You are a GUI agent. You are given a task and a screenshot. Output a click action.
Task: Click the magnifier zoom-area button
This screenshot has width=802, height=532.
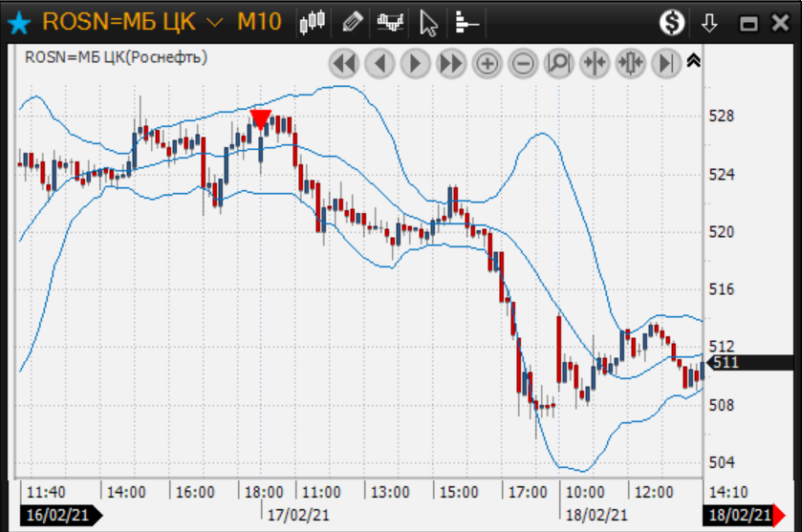(x=558, y=64)
